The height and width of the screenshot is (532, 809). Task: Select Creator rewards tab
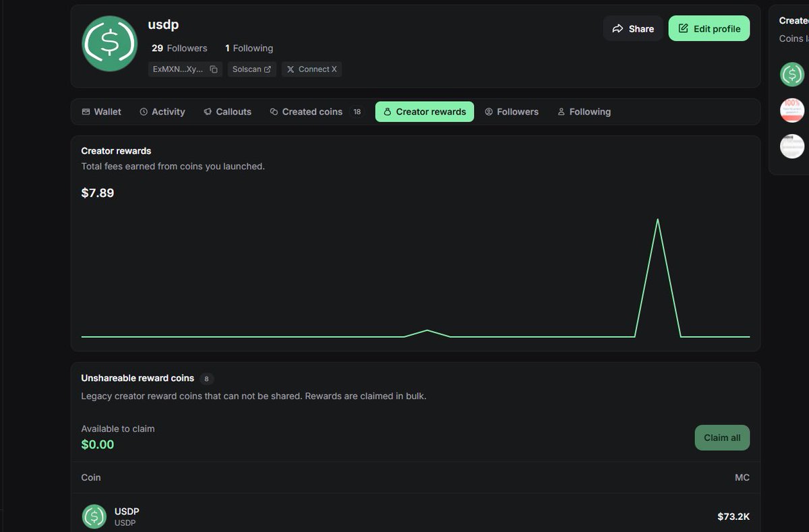click(x=425, y=112)
